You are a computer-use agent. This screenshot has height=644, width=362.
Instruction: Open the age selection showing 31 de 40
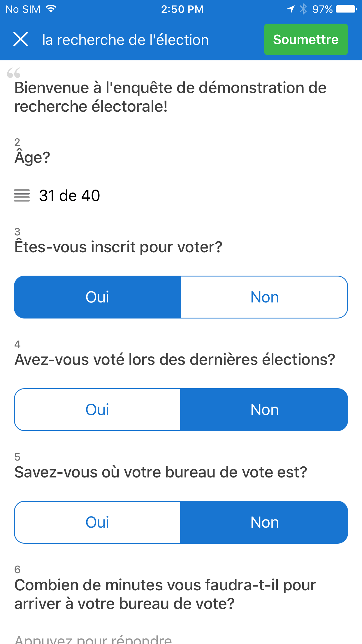coord(69,195)
